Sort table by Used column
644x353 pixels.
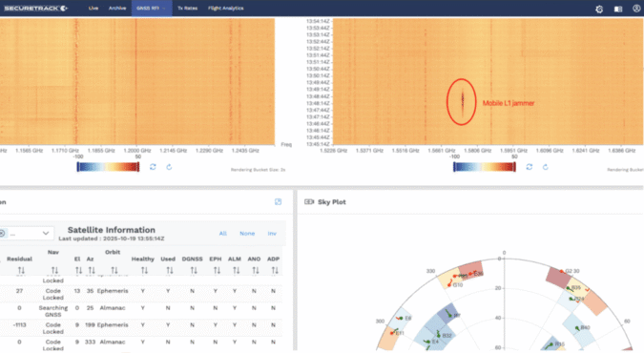click(169, 270)
